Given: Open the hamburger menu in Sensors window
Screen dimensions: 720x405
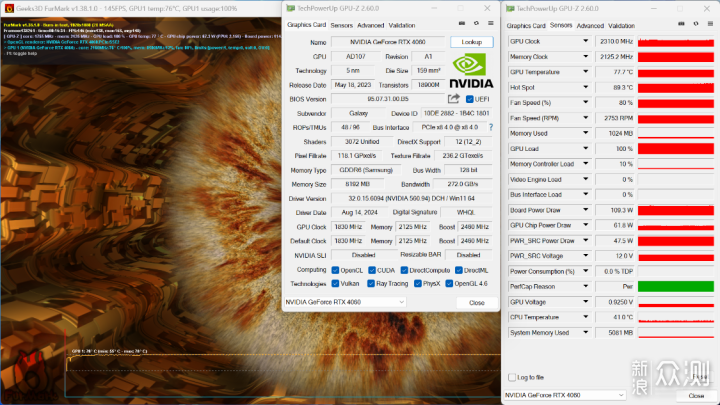Looking at the screenshot, I should (x=710, y=24).
